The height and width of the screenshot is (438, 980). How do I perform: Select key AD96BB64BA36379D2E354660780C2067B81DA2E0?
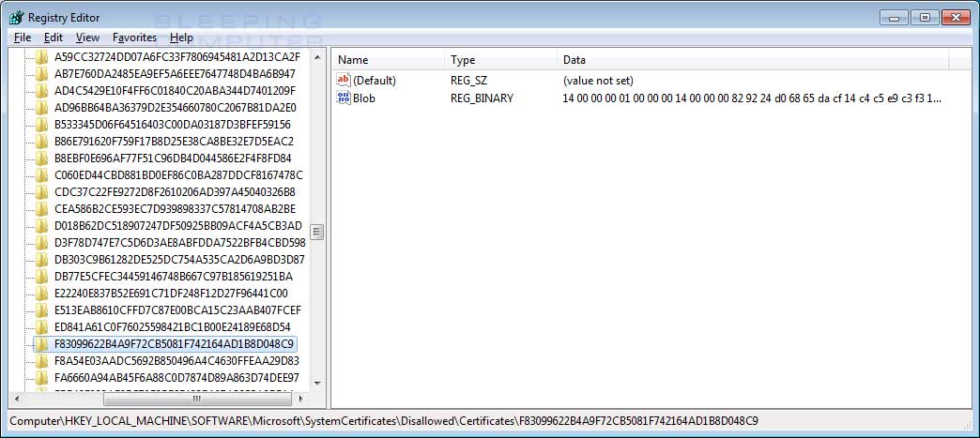[x=176, y=108]
